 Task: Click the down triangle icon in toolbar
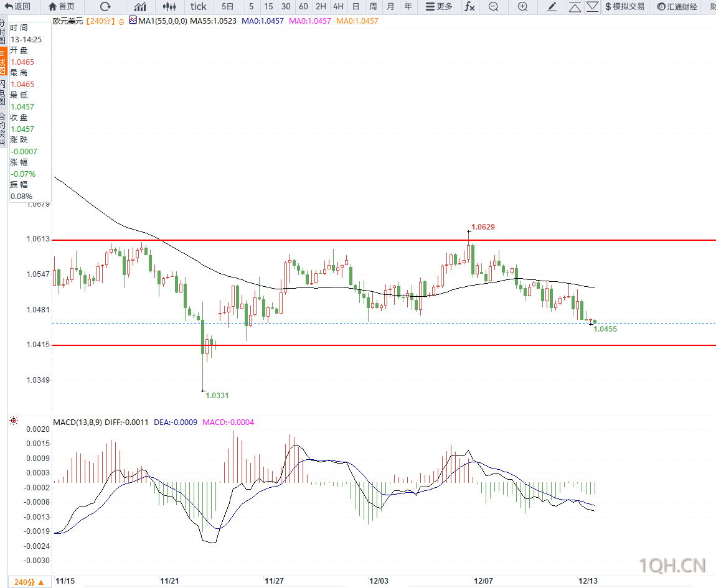[592, 7]
